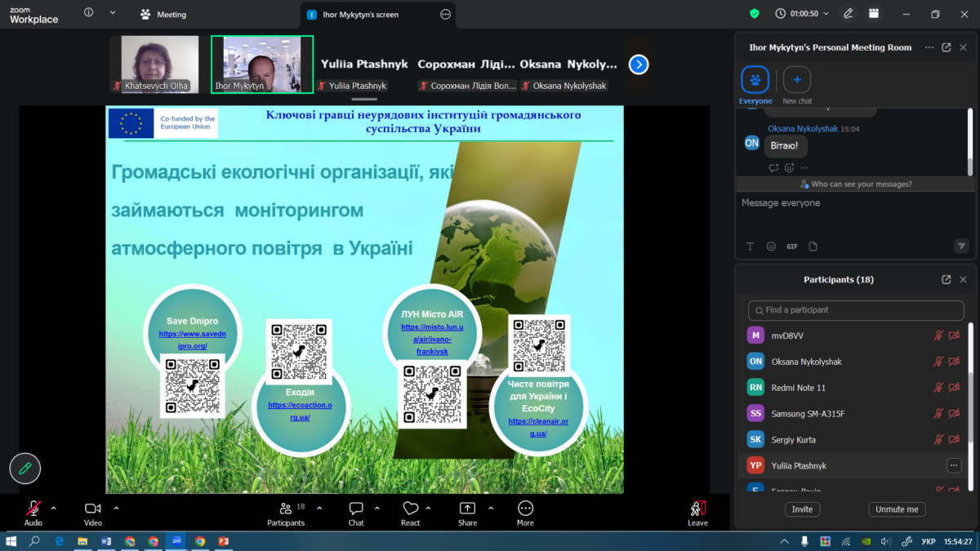Viewport: 980px width, 551px height.
Task: Open the meeting info icon
Action: click(x=88, y=13)
